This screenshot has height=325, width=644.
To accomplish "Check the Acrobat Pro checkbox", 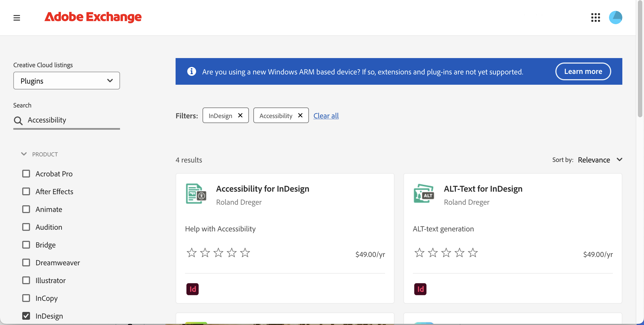I will click(26, 174).
